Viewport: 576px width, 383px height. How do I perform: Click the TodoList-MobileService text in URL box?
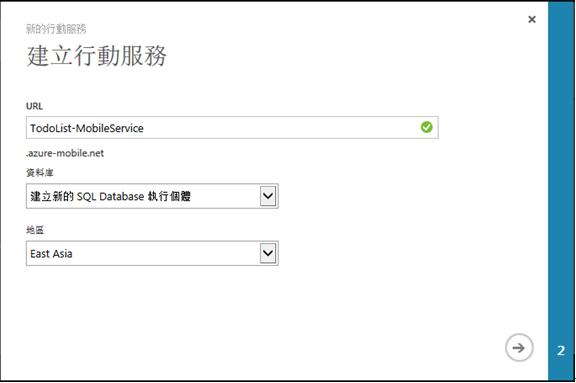point(87,128)
